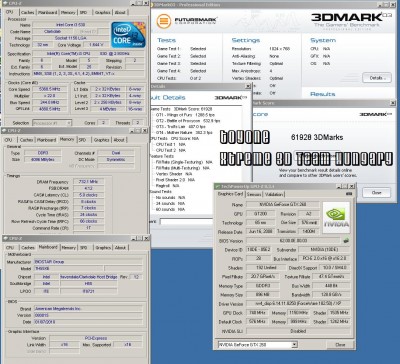Select the Mainboard tab in bottom CPU-Z window
The width and height of the screenshot is (400, 364).
pyautogui.click(x=48, y=247)
